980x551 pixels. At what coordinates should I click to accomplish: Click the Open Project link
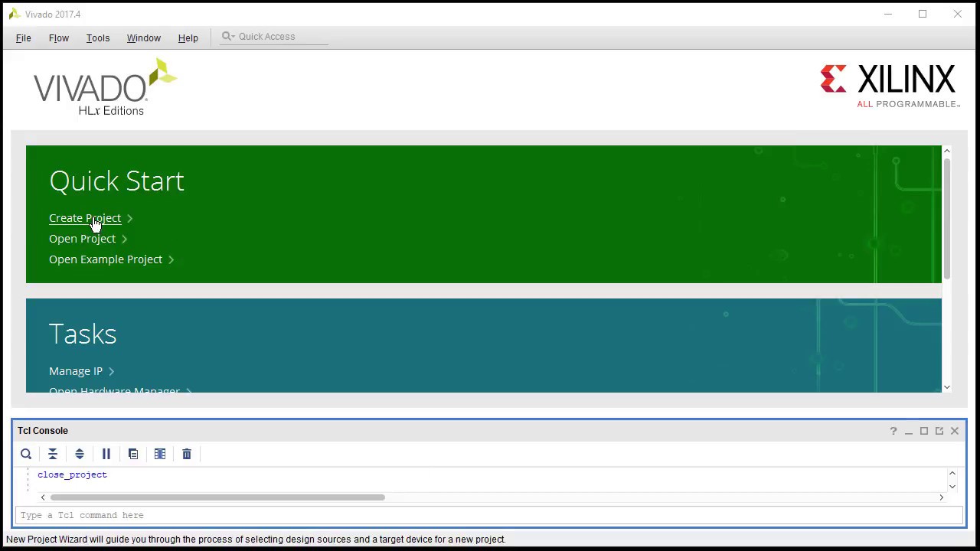click(82, 239)
